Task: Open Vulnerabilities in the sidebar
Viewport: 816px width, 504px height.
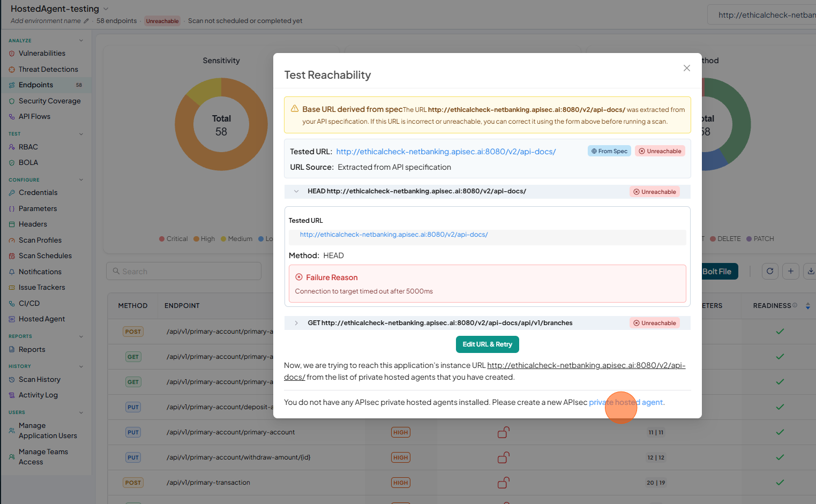Action: 42,54
